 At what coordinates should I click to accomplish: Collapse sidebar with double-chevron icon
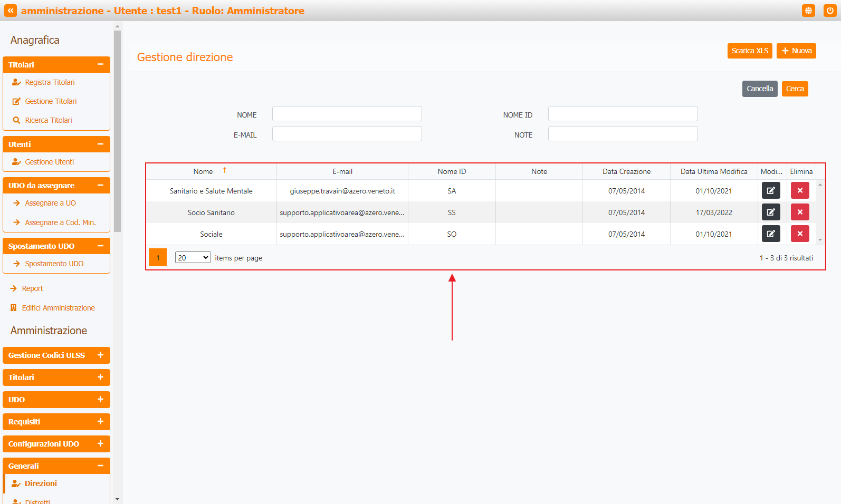click(11, 11)
